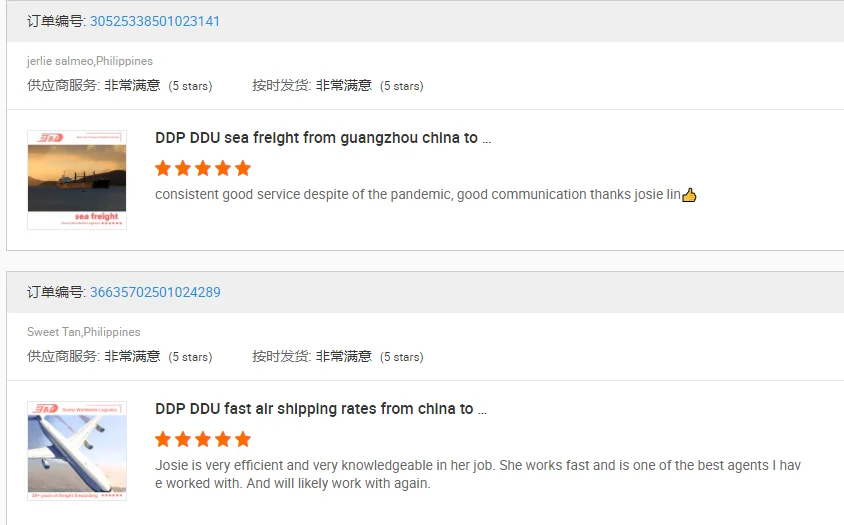Click the fifth orange star of the sea freight review
This screenshot has width=844, height=525.
pos(243,168)
